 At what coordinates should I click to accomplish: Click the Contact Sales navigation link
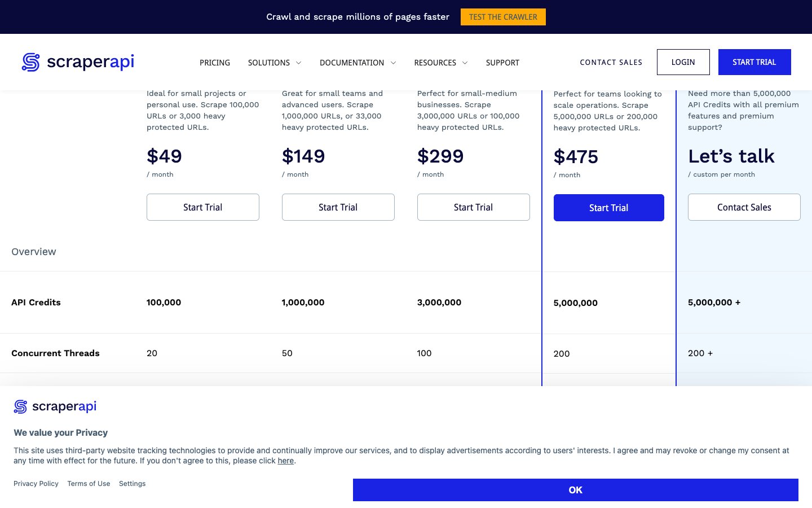(x=611, y=63)
